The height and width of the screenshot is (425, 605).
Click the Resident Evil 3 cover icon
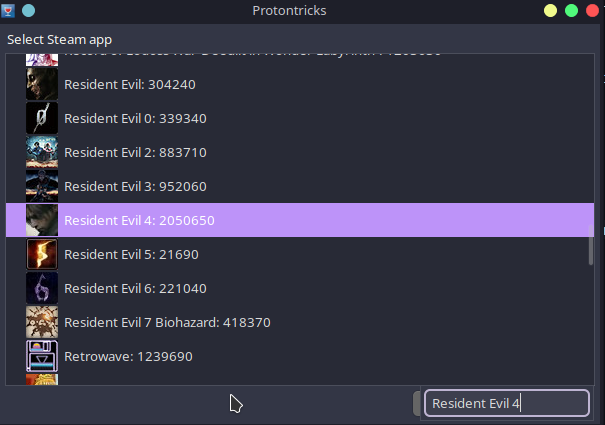[42, 186]
